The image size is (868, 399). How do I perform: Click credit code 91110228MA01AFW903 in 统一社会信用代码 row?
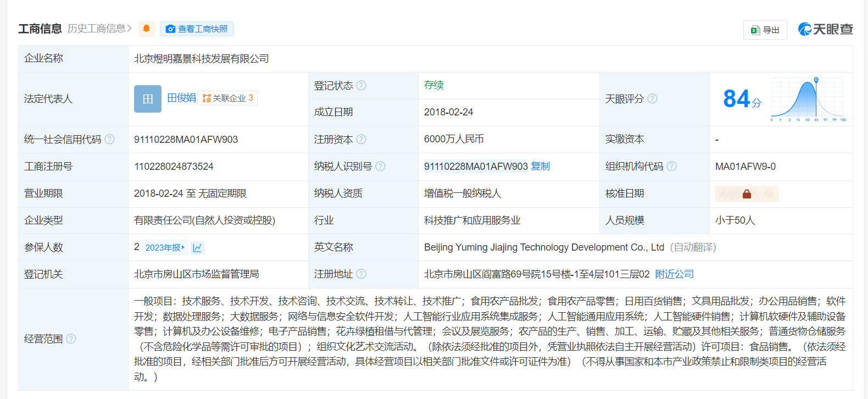[x=186, y=140]
